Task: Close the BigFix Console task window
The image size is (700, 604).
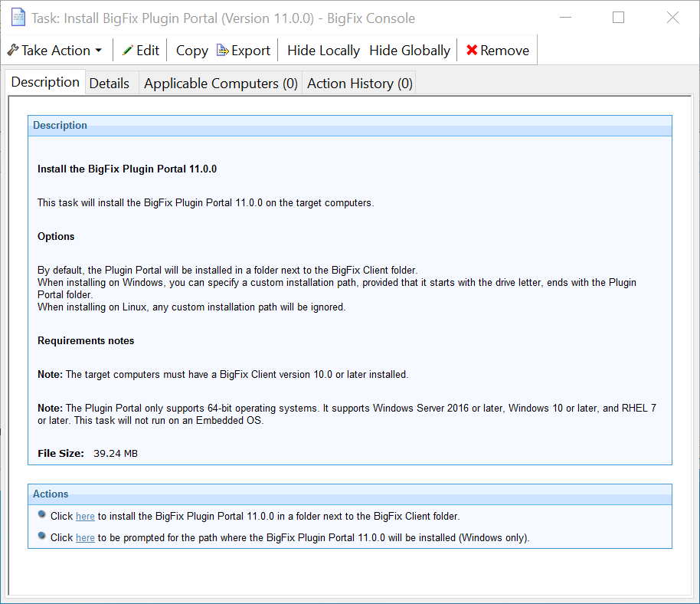Action: pyautogui.click(x=672, y=18)
